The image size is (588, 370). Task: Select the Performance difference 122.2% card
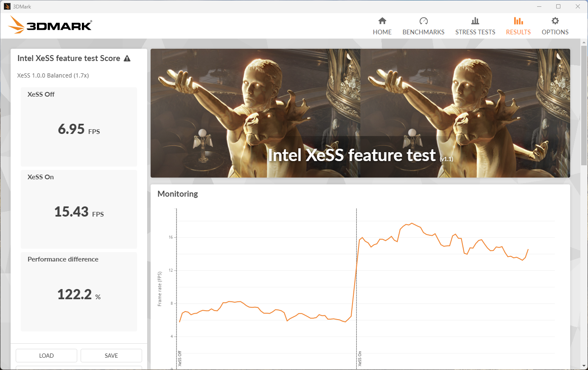click(79, 292)
